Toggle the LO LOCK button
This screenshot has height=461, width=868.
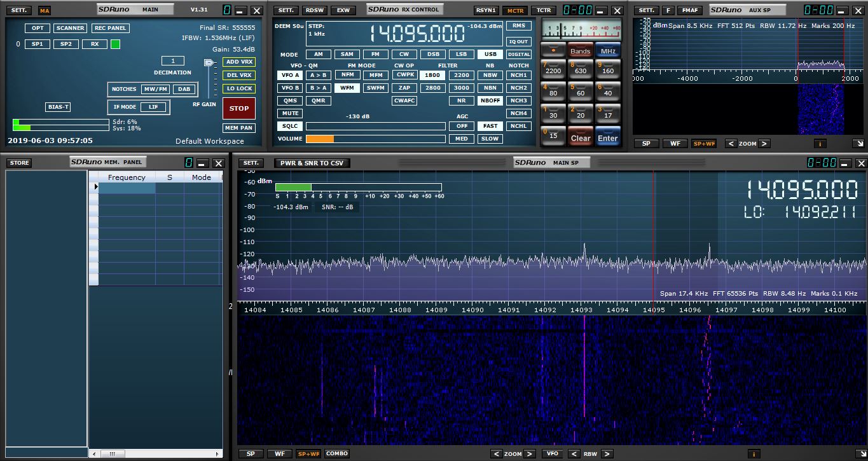point(239,88)
